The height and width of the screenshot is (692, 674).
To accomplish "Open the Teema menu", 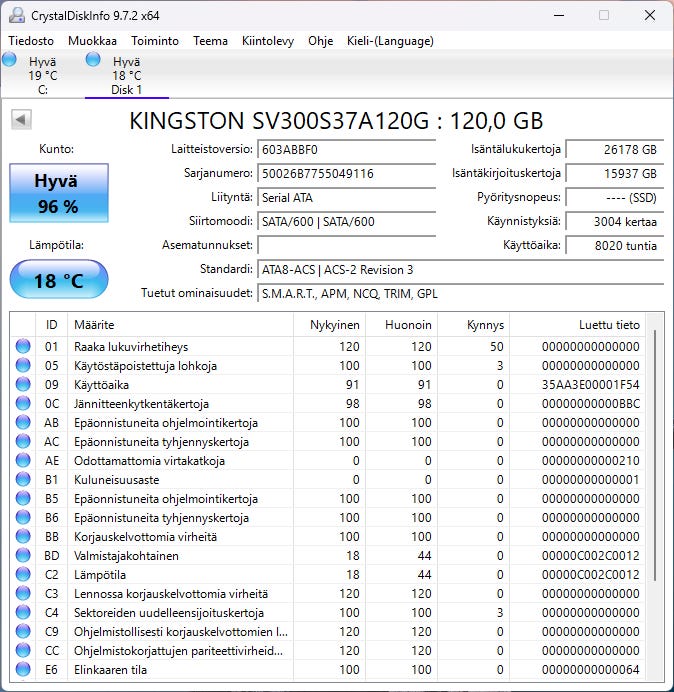I will pos(210,41).
